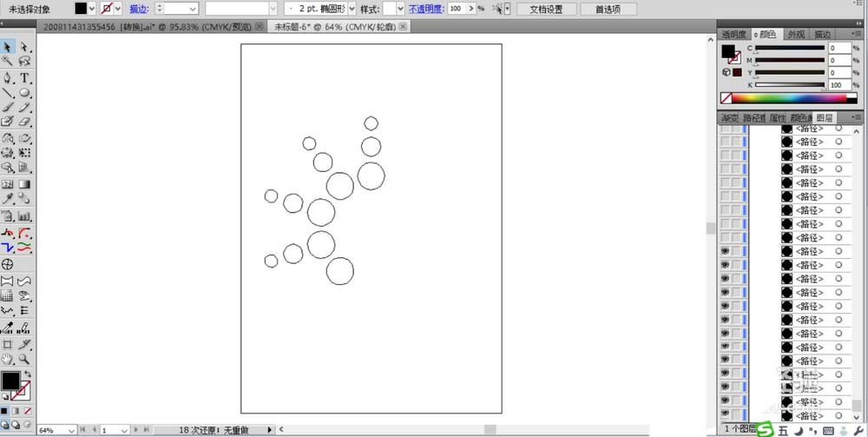This screenshot has width=868, height=437.
Task: Go to previous artboard
Action: click(94, 430)
